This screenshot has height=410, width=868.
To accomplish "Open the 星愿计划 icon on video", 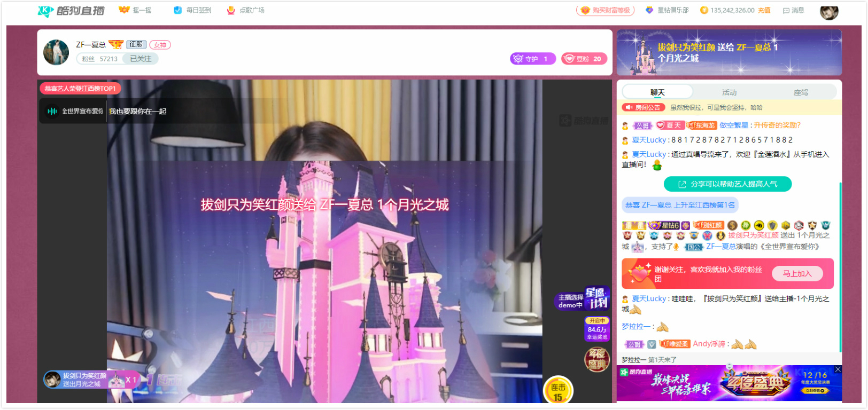I will pos(596,298).
